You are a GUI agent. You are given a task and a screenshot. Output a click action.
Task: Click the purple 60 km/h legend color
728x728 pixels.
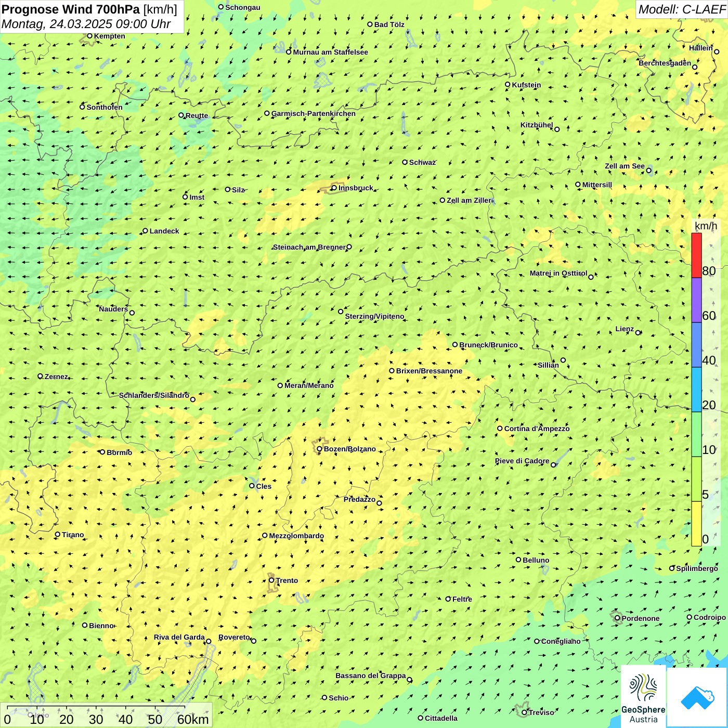(x=696, y=300)
